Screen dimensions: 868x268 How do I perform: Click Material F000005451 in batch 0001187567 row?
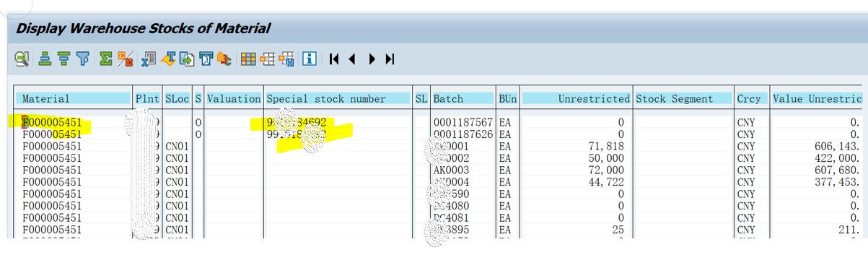point(52,123)
